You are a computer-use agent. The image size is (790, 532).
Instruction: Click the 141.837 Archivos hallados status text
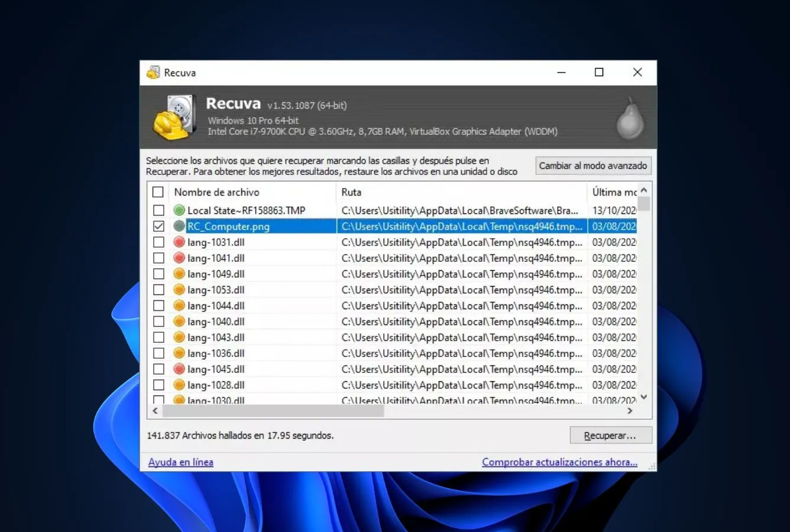(240, 436)
